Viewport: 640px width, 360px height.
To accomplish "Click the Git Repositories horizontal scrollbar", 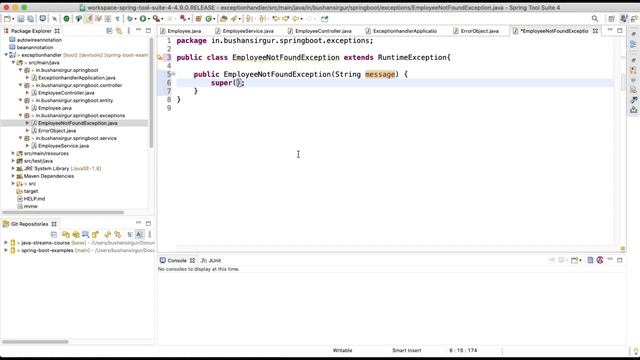I will [x=35, y=342].
